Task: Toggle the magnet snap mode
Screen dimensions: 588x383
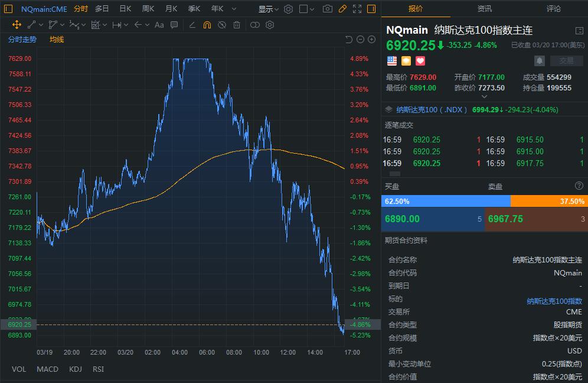Action: 207,25
